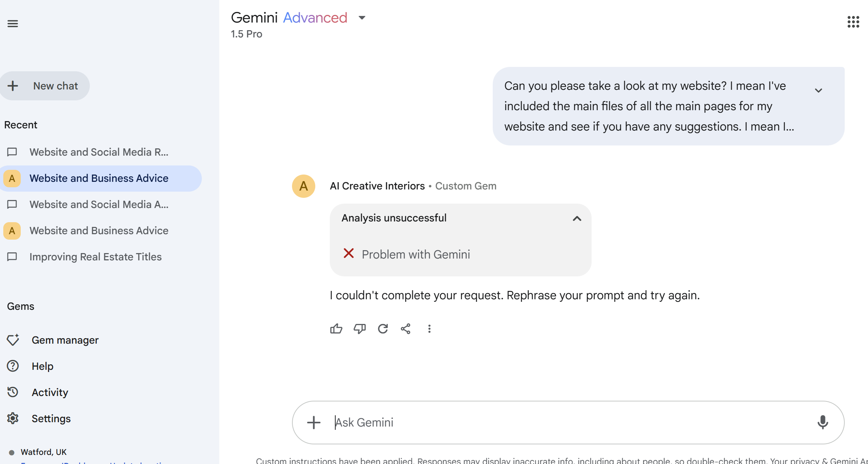Click the share response icon
This screenshot has height=464, width=868.
click(406, 329)
